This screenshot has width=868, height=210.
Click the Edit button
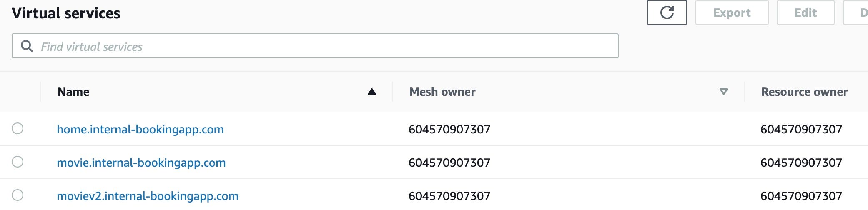click(x=805, y=12)
